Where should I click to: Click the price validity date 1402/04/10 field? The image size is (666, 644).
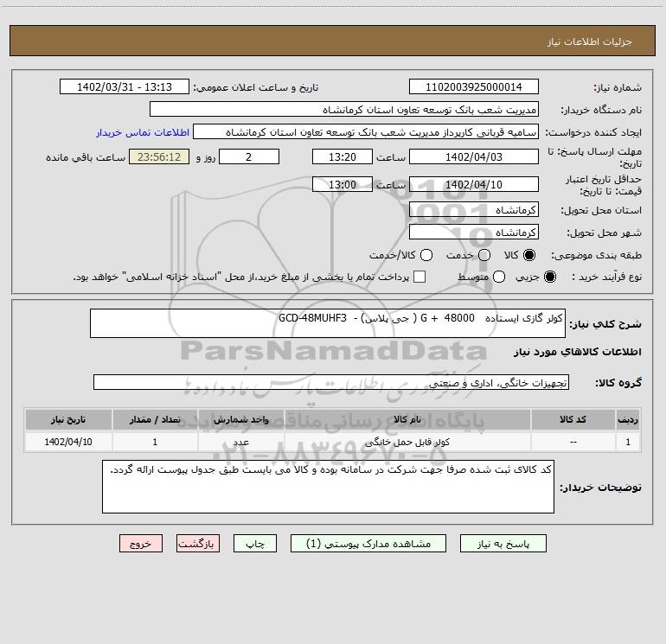(x=474, y=184)
